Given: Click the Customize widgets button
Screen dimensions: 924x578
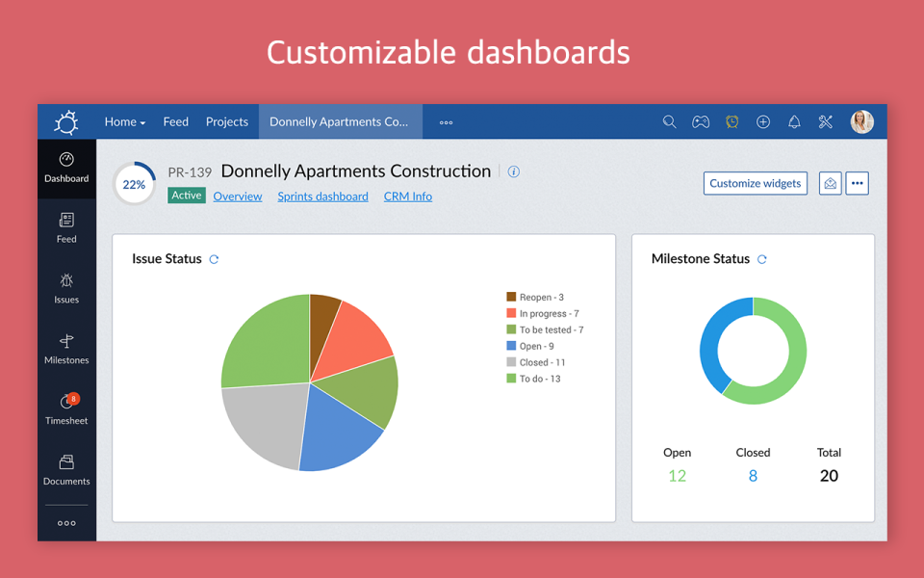Looking at the screenshot, I should click(755, 183).
